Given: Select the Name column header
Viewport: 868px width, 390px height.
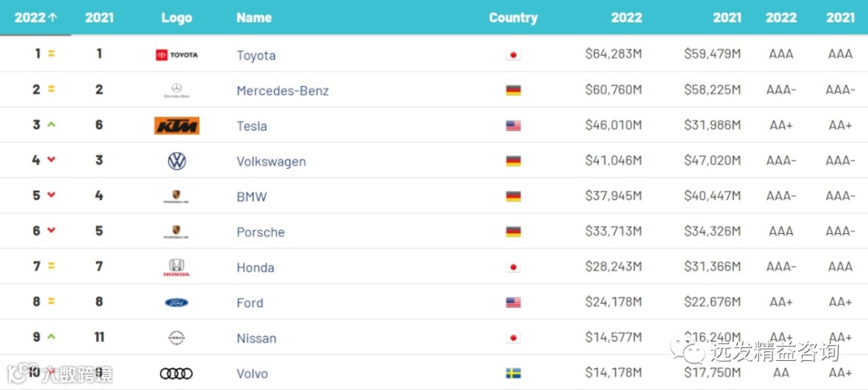Looking at the screenshot, I should [254, 18].
